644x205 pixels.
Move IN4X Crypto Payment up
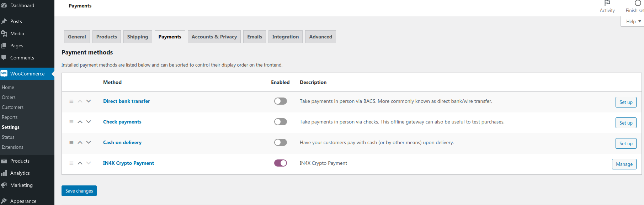(x=80, y=163)
